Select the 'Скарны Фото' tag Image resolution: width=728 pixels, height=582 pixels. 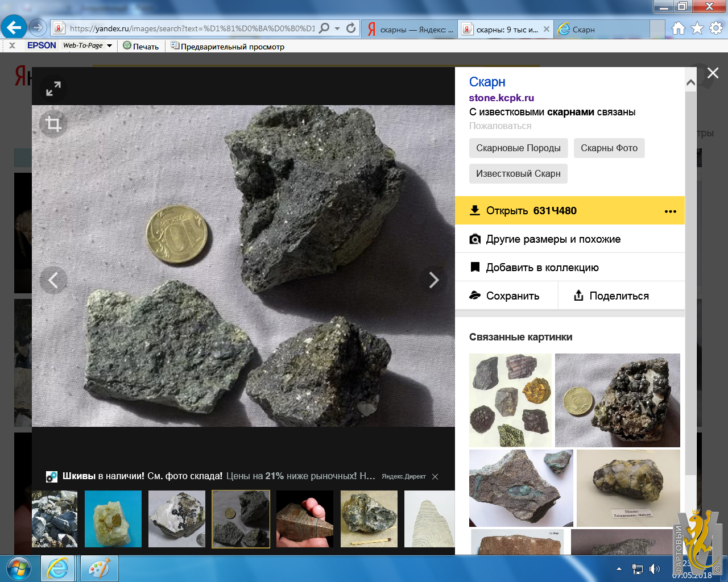pos(609,148)
